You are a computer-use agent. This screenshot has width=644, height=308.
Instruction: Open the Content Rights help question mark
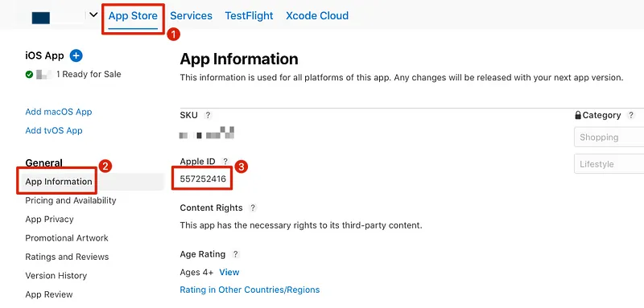(253, 208)
